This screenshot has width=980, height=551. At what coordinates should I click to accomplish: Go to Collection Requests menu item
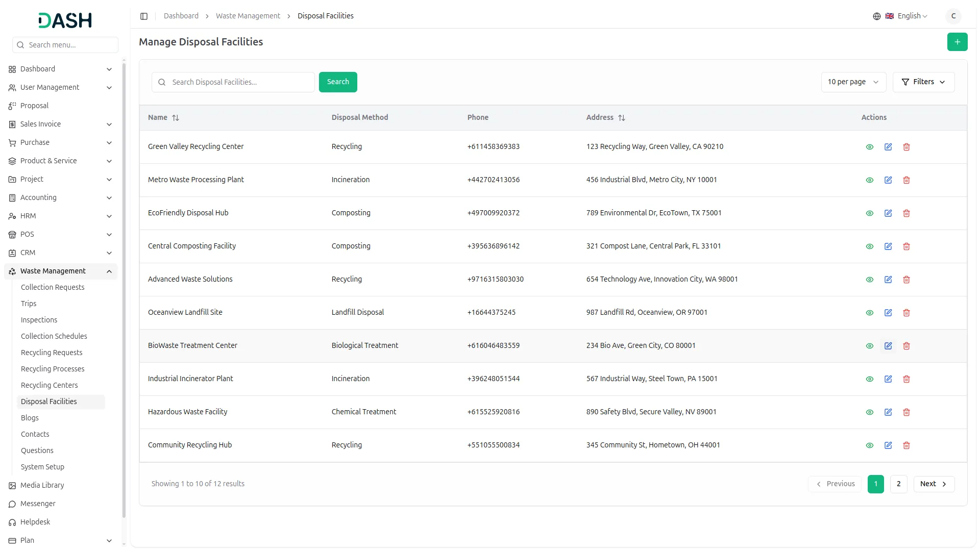[x=53, y=287]
